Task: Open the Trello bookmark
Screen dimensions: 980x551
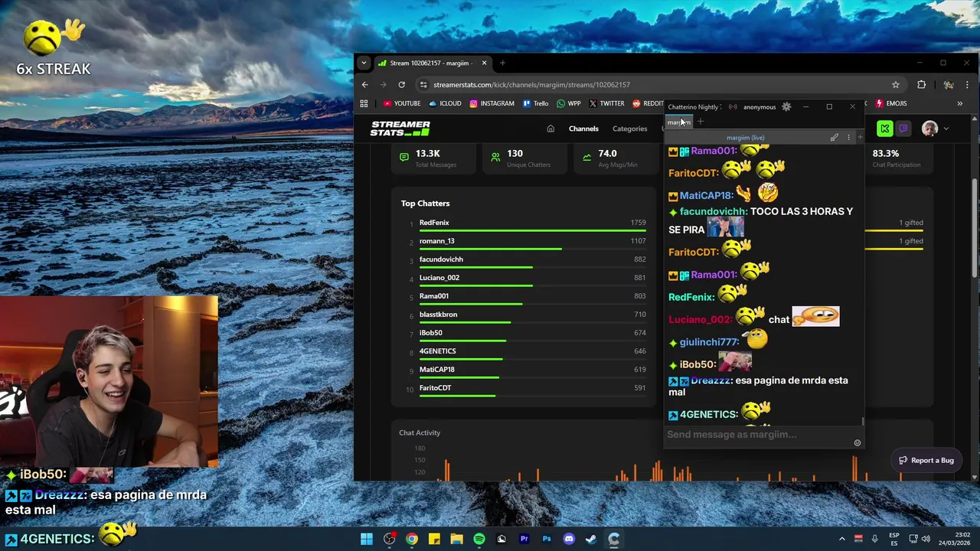Action: coord(536,103)
